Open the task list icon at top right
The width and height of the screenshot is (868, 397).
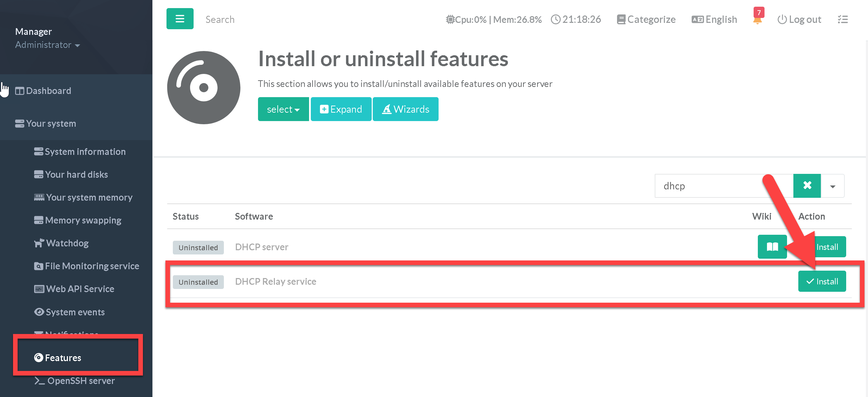[843, 19]
